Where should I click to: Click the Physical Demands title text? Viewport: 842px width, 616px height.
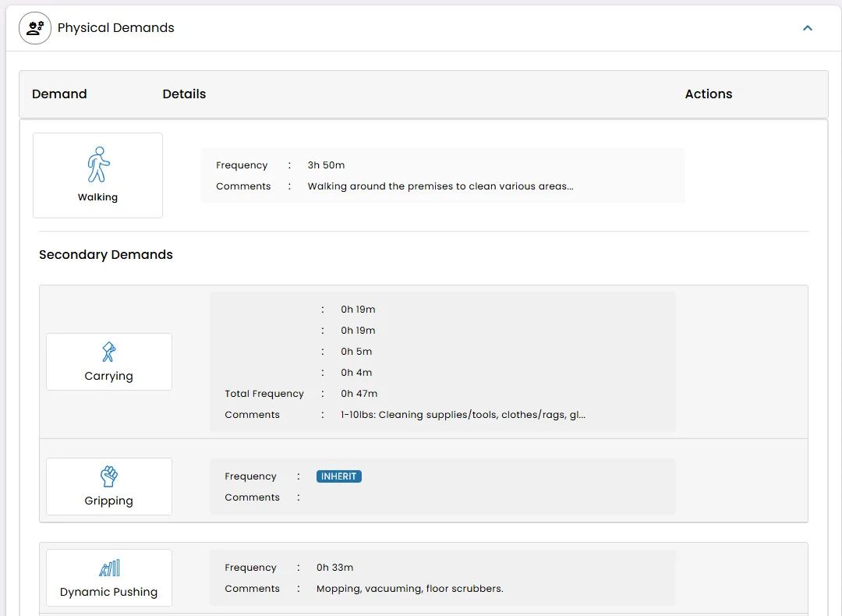coord(116,28)
